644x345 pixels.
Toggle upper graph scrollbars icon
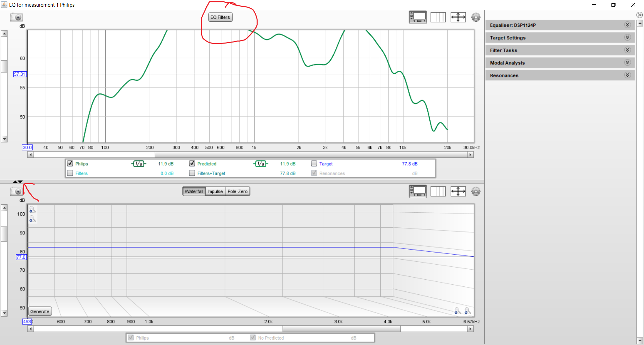418,17
